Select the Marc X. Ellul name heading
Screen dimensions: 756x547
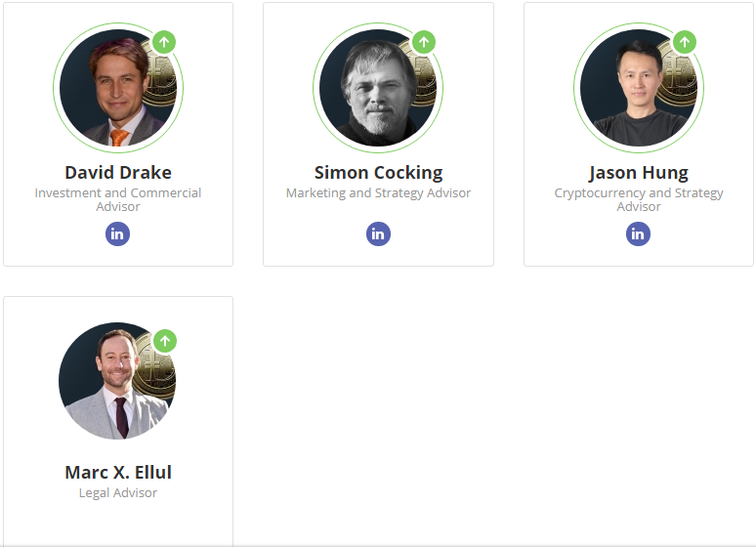pos(118,472)
